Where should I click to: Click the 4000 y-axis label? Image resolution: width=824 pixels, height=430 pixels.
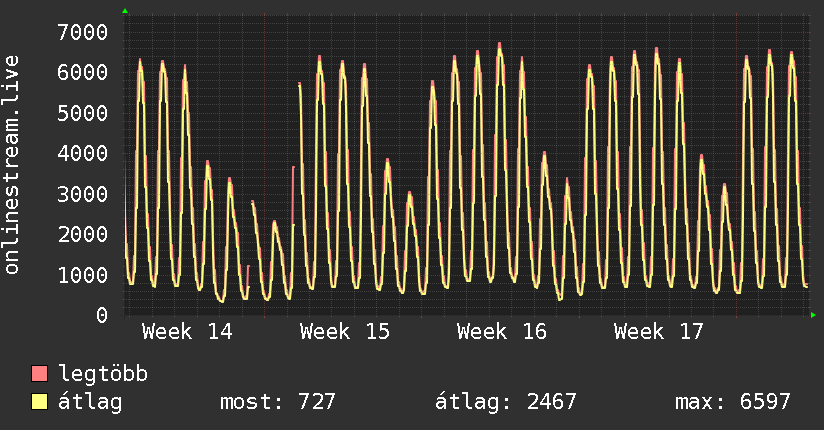pyautogui.click(x=83, y=153)
